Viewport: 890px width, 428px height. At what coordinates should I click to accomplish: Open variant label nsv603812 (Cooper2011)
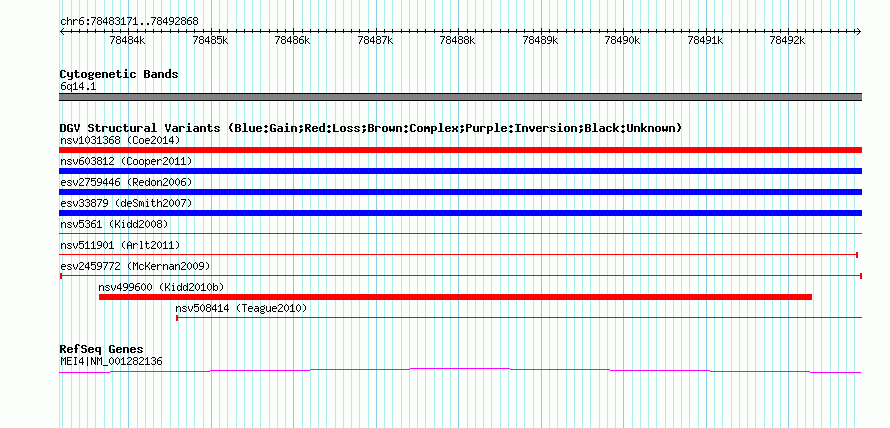pos(127,161)
